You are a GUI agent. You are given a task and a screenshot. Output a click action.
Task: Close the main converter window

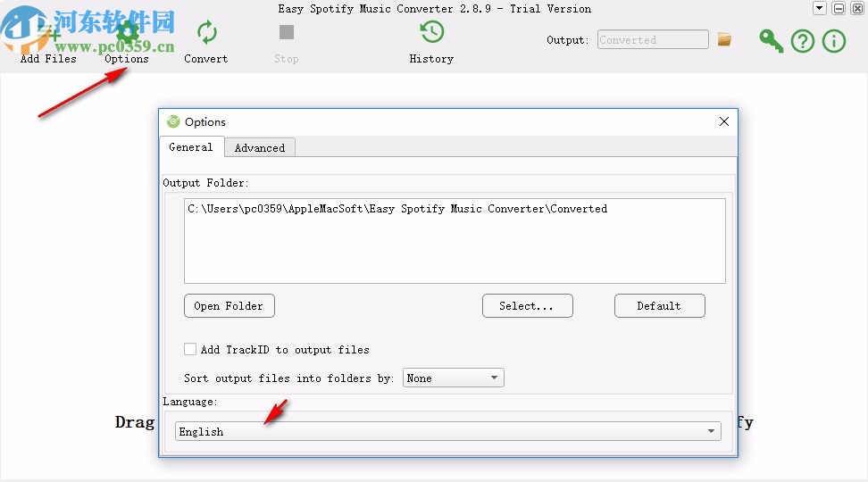coord(857,8)
